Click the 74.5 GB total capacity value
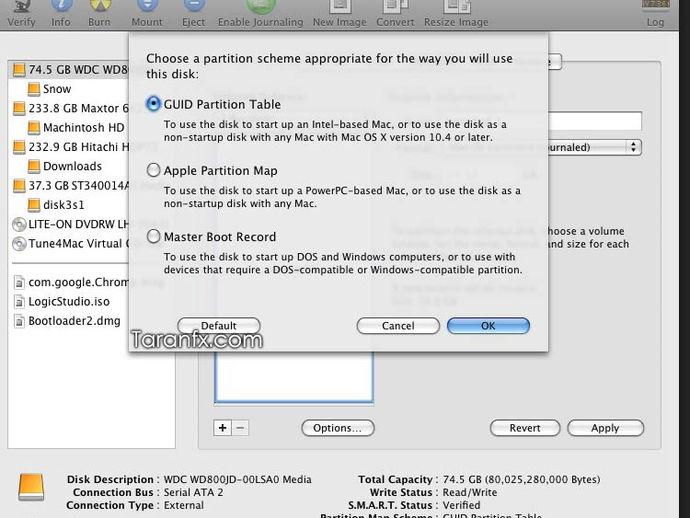 [x=521, y=479]
